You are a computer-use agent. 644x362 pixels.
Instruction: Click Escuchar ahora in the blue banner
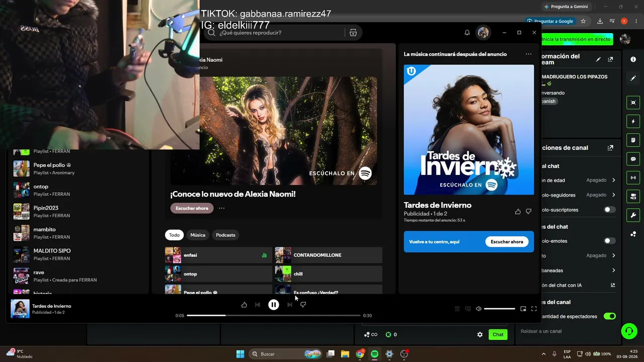tap(507, 242)
